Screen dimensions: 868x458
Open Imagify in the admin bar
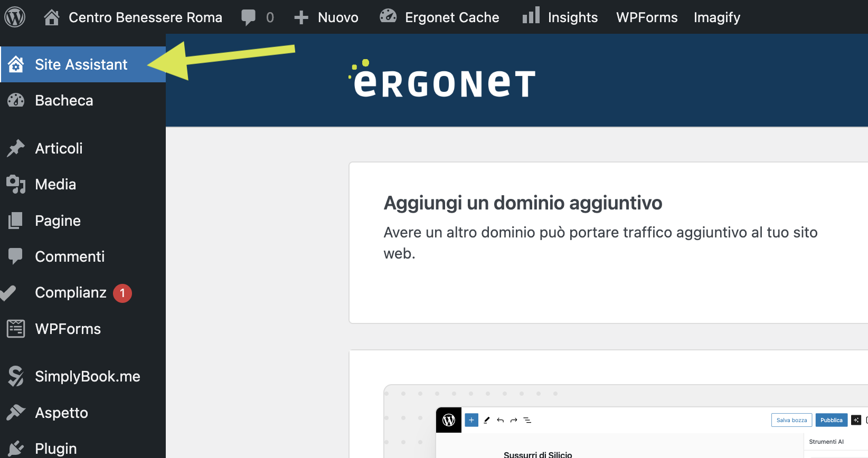(716, 17)
